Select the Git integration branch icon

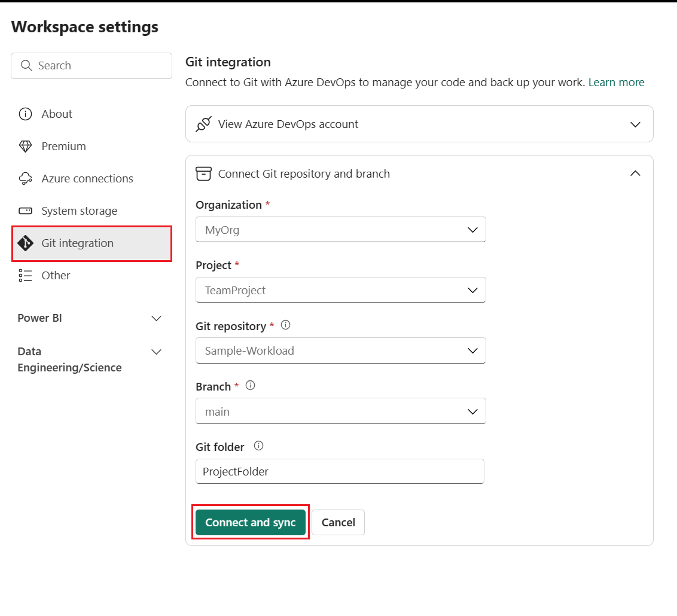26,243
